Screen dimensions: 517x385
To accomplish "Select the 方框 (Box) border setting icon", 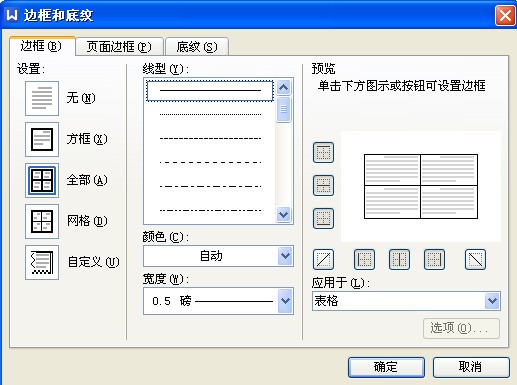I will [x=42, y=139].
